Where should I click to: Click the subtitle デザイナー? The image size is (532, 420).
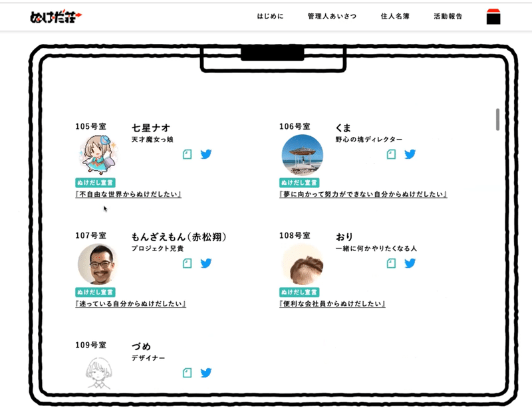coord(148,358)
